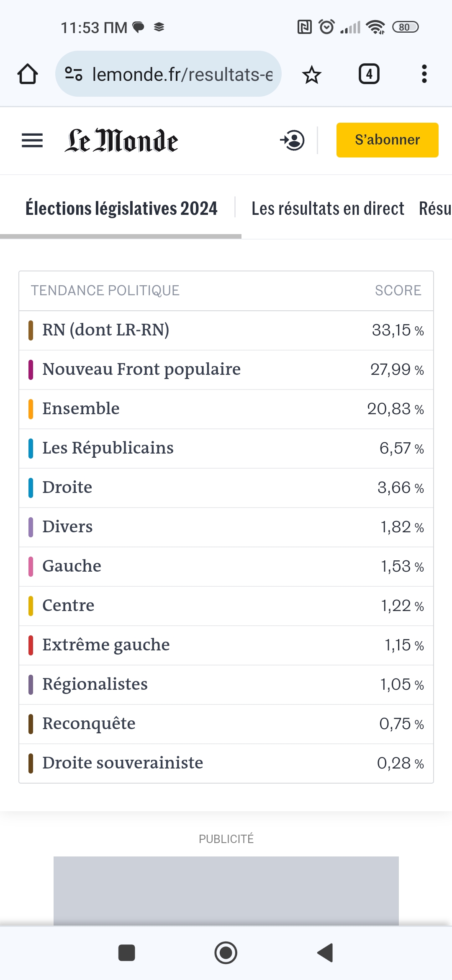Open site info icon in address bar
452x980 pixels.
click(x=74, y=74)
